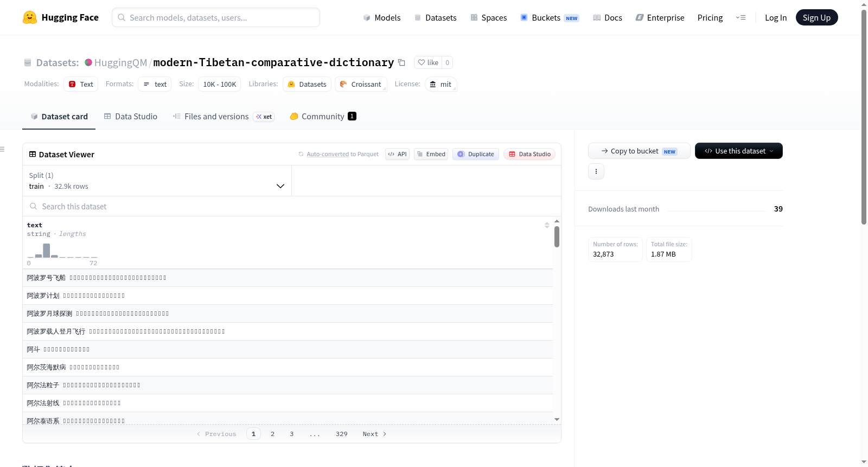Screen dimensions: 868x467
Task: Click Copy to bucket button
Action: point(639,151)
